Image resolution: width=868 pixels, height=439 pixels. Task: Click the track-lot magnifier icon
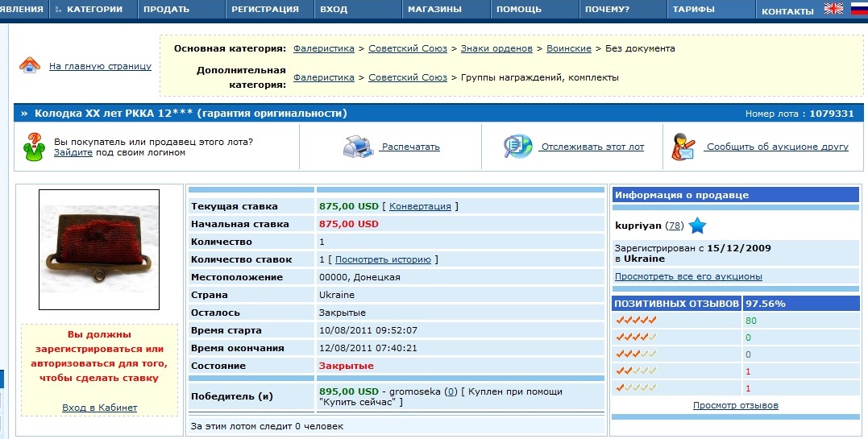pos(517,147)
